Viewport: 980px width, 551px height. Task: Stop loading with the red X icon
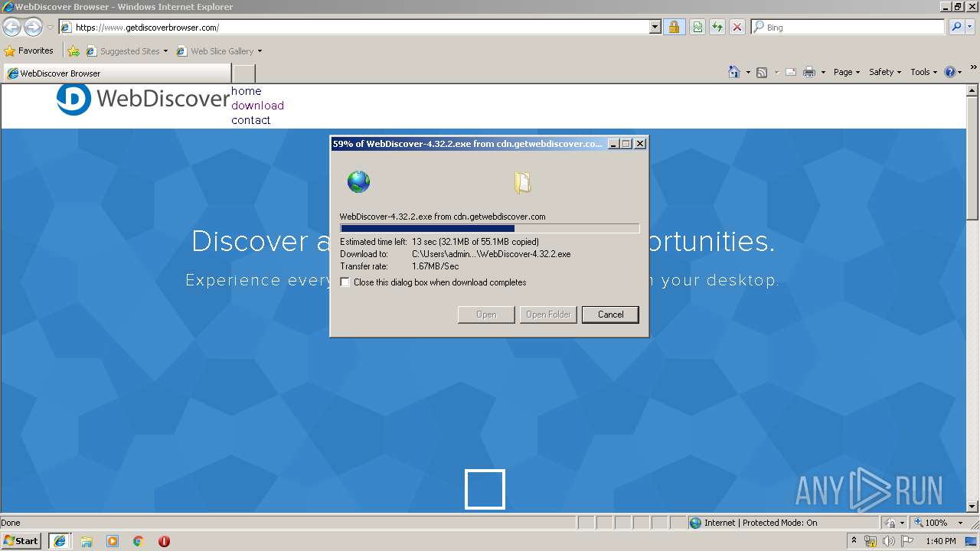click(x=737, y=27)
